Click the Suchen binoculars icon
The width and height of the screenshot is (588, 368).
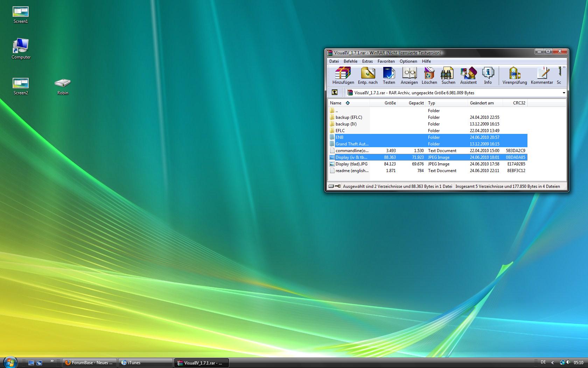(448, 76)
